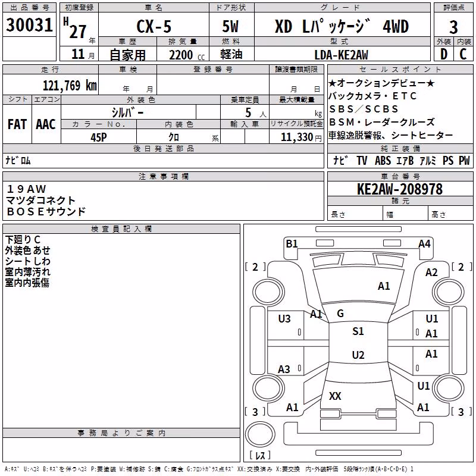The image size is (476, 476).
Task: Select the [レス] spare tire label
Action: 260,455
